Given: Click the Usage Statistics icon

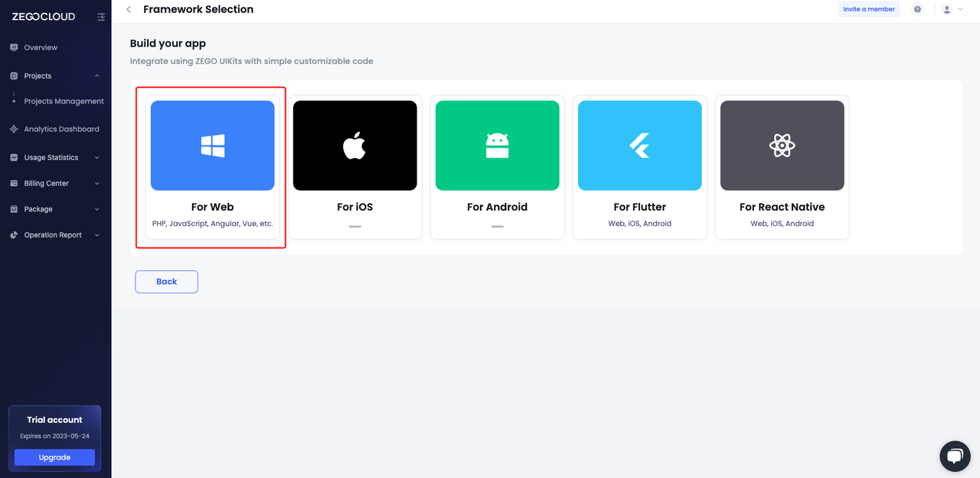Looking at the screenshot, I should (14, 158).
